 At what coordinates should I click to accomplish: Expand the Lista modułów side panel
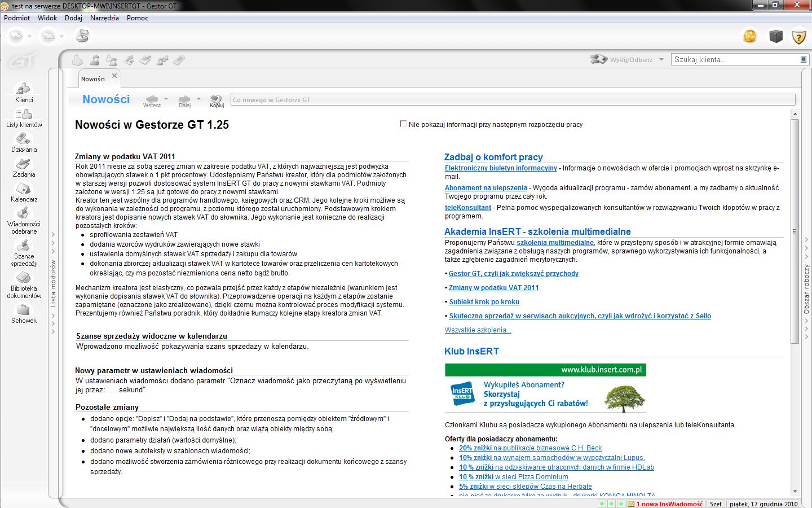pyautogui.click(x=54, y=283)
